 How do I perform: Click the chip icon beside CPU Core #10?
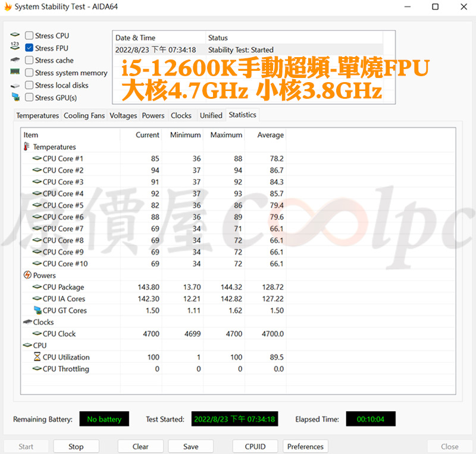(x=37, y=263)
